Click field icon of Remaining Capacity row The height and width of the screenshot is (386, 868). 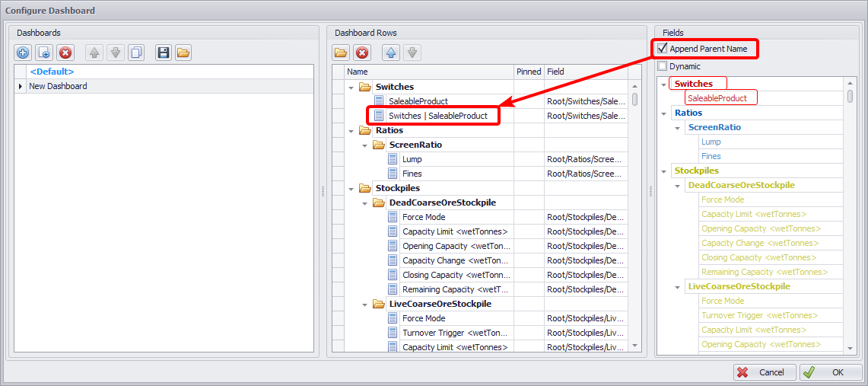[393, 289]
